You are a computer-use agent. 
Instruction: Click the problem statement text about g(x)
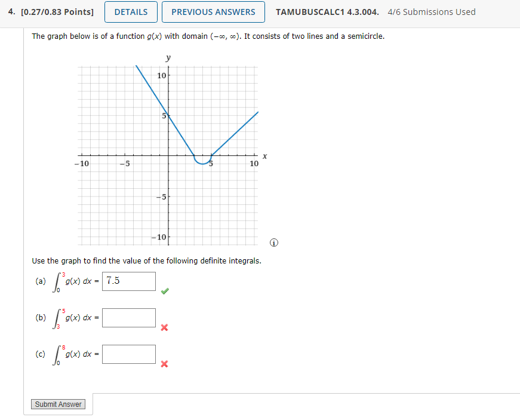coord(209,36)
